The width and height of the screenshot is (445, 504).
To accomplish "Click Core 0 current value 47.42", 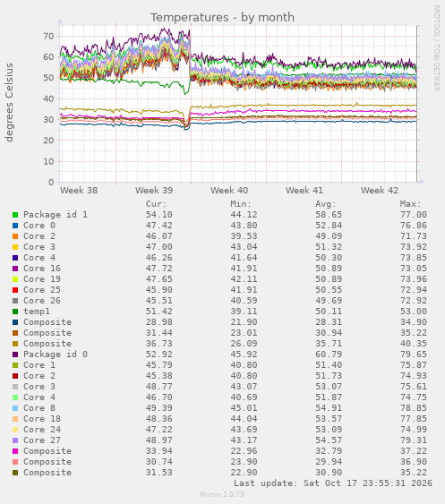I will click(159, 226).
